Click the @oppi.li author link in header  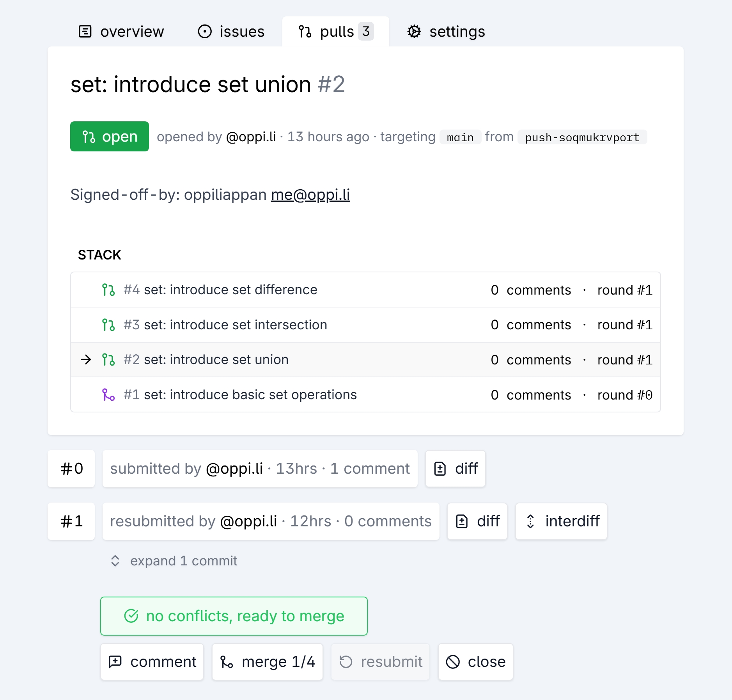click(251, 137)
